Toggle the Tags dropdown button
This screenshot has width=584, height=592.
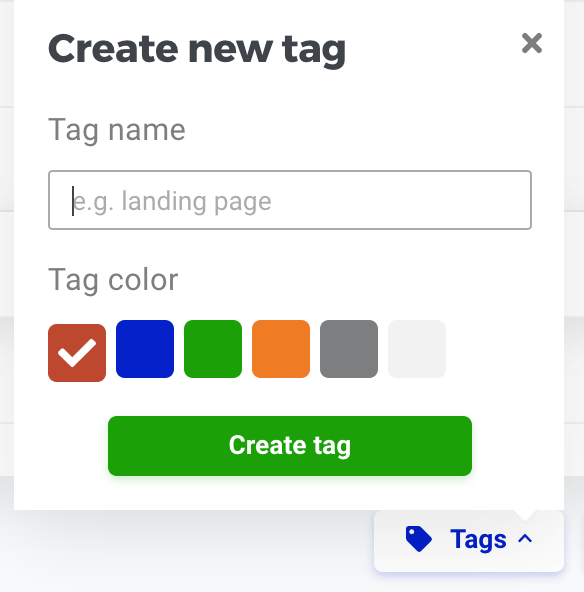(469, 541)
